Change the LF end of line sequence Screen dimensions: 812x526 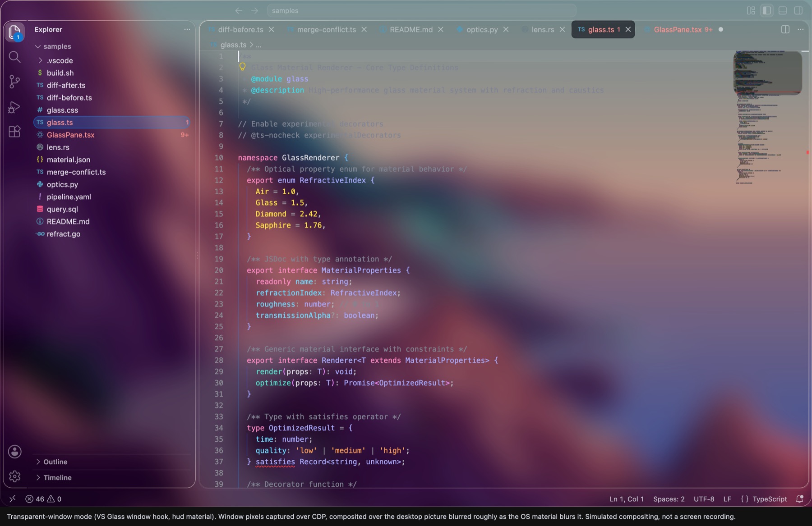pyautogui.click(x=727, y=499)
